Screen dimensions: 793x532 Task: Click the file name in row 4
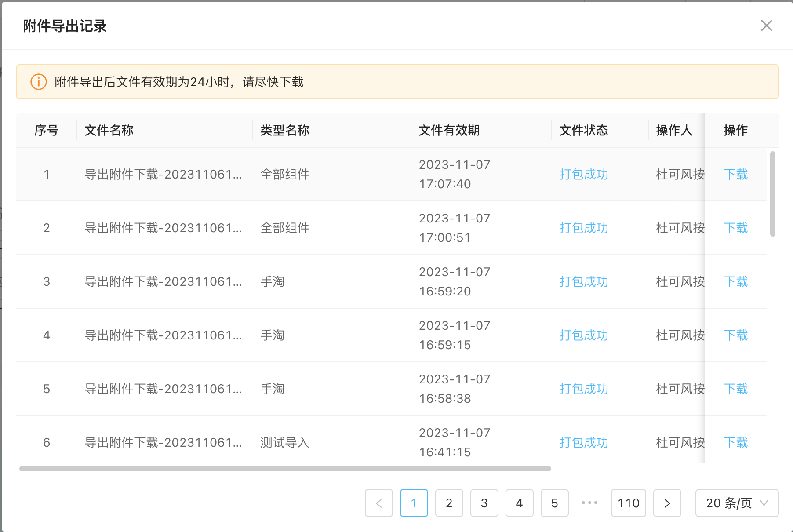[163, 335]
